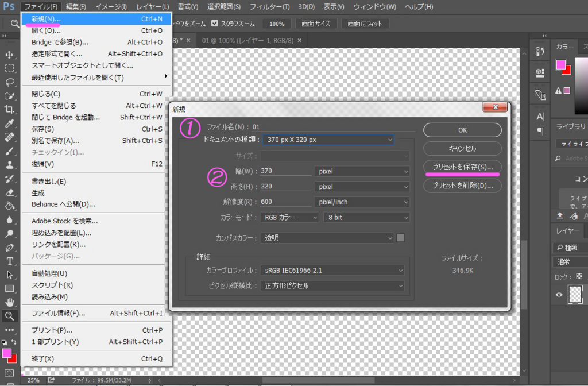Select the Eraser tool
Image resolution: width=588 pixels, height=386 pixels.
tap(9, 192)
